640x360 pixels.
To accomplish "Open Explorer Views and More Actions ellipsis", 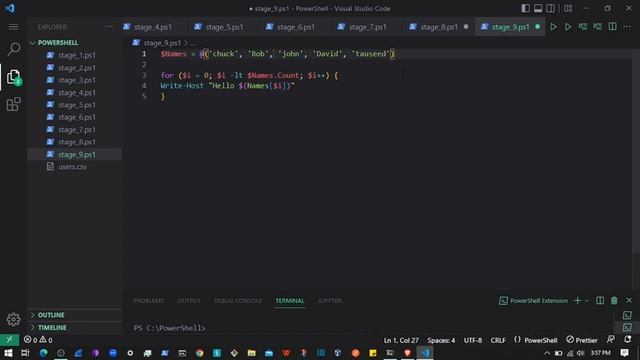I will 109,27.
